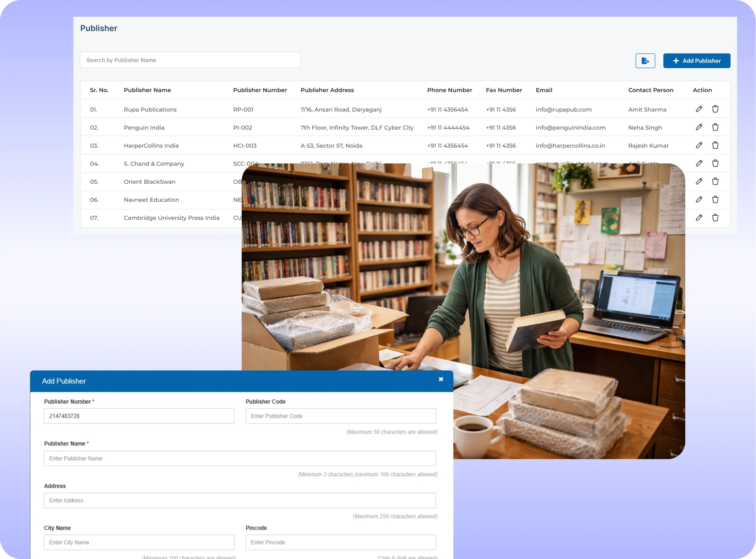Click into the Publisher Code input
The image size is (756, 559).
tap(340, 416)
